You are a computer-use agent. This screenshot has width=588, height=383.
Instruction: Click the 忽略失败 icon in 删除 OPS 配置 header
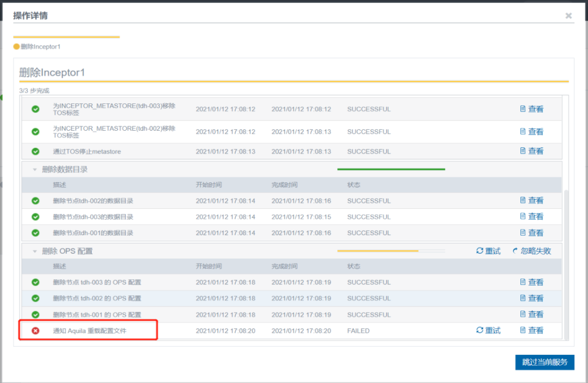pos(515,251)
